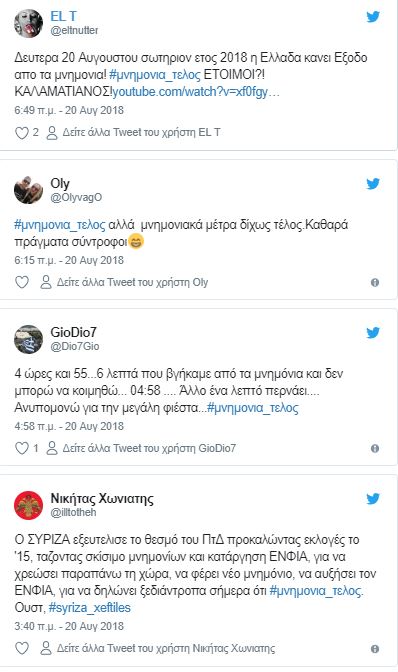
Task: Click Twitter bird icon on Νικήτας Χωνιατης tweet
Action: 373,499
